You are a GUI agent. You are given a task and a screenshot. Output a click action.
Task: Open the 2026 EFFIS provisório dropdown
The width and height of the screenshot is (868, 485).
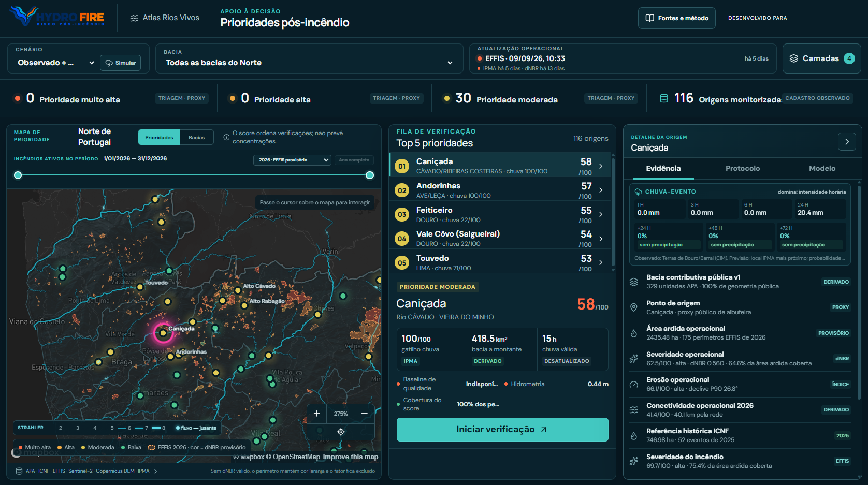[x=292, y=160]
